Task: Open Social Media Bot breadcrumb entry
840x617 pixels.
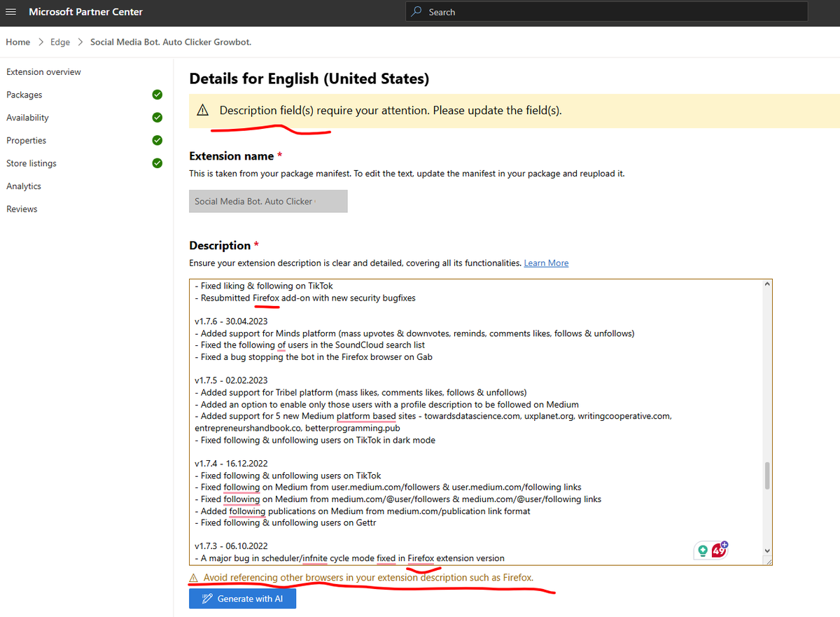Action: click(x=171, y=42)
